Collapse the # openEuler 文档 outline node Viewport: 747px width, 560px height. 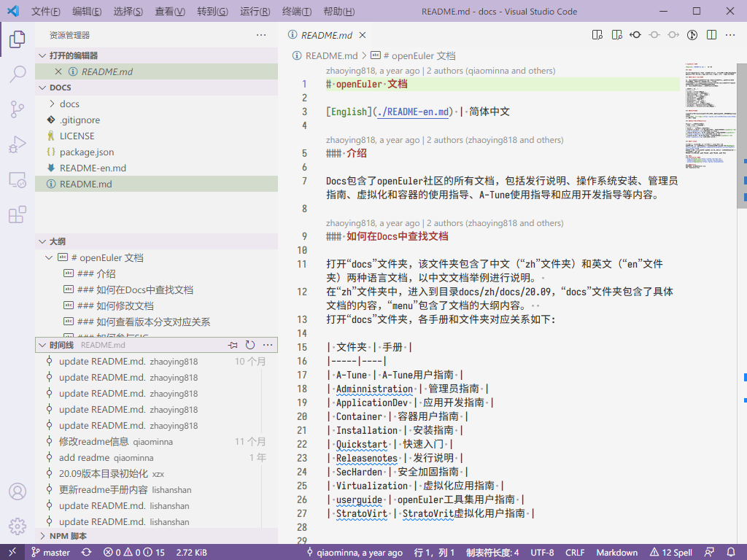point(49,257)
